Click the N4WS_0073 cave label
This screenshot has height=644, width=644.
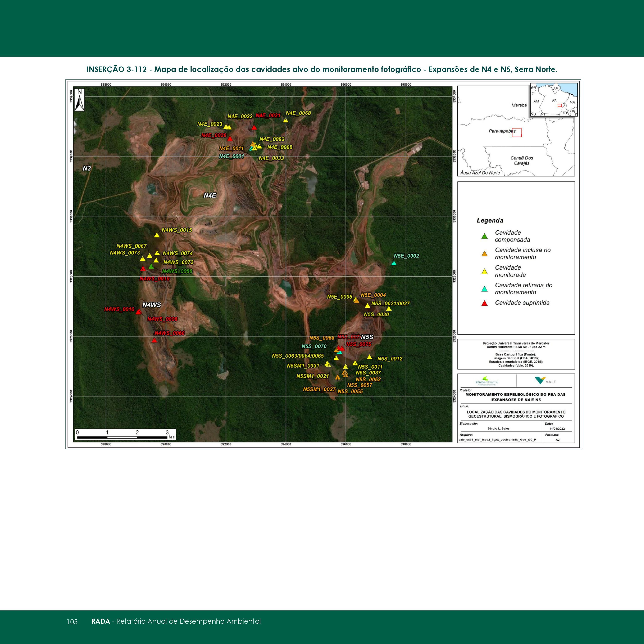click(x=125, y=253)
